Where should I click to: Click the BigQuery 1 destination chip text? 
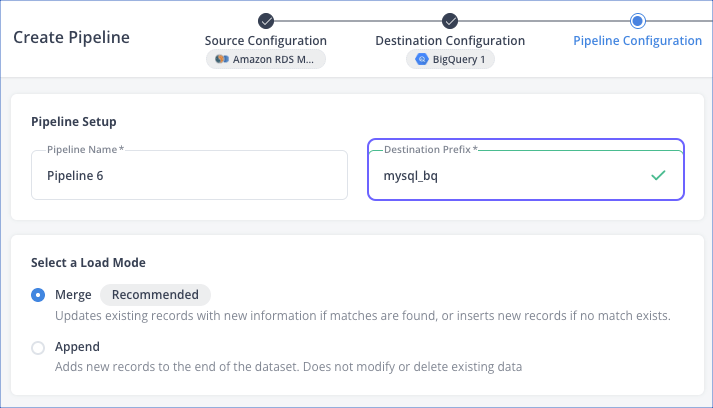(459, 59)
